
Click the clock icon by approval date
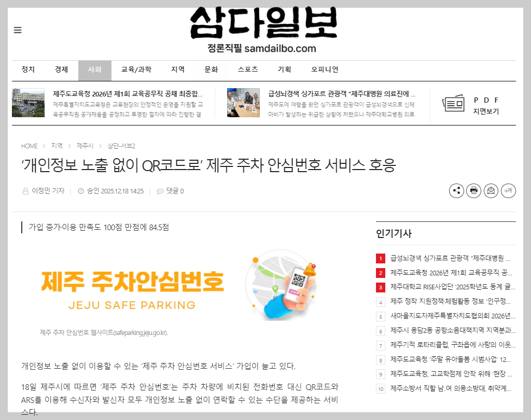[81, 191]
